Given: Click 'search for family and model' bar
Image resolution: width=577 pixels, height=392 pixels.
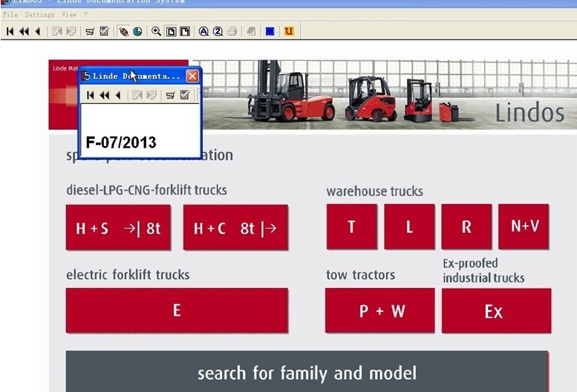Looking at the screenshot, I should [x=307, y=371].
